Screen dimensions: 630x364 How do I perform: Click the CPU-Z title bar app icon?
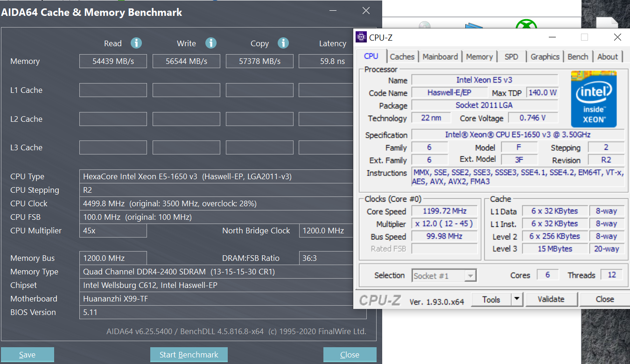pyautogui.click(x=361, y=37)
